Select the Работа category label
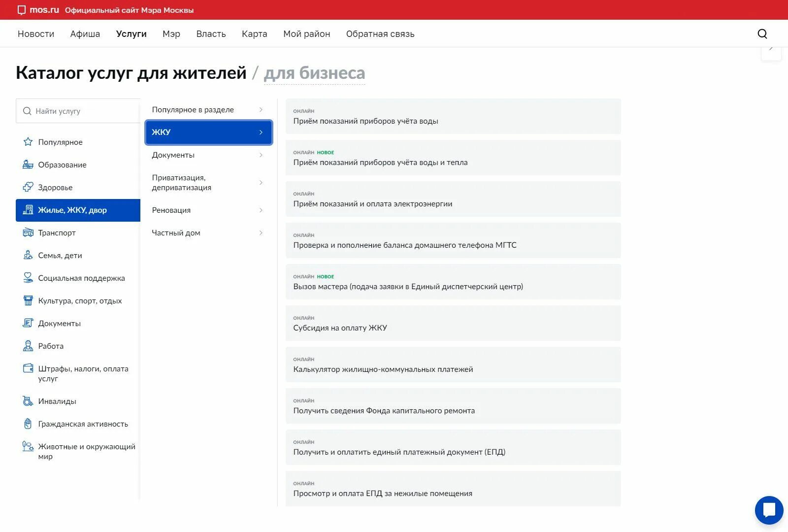This screenshot has width=788, height=532. click(x=51, y=346)
